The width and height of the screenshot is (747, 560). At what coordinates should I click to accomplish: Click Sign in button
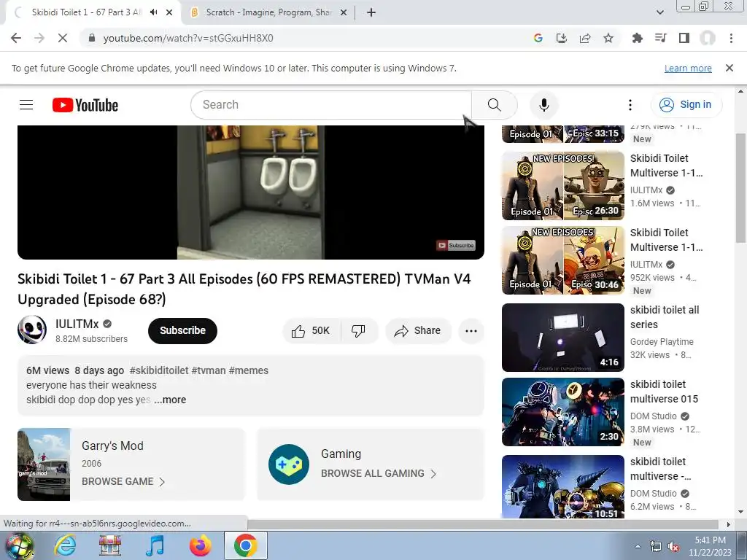pos(686,104)
